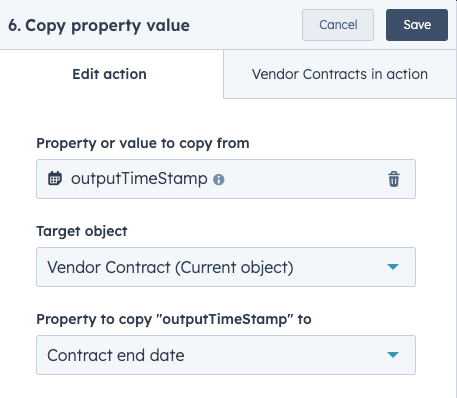Click the 'Property to copy "outputTimeStamp" to' label
The image size is (457, 398).
[174, 319]
